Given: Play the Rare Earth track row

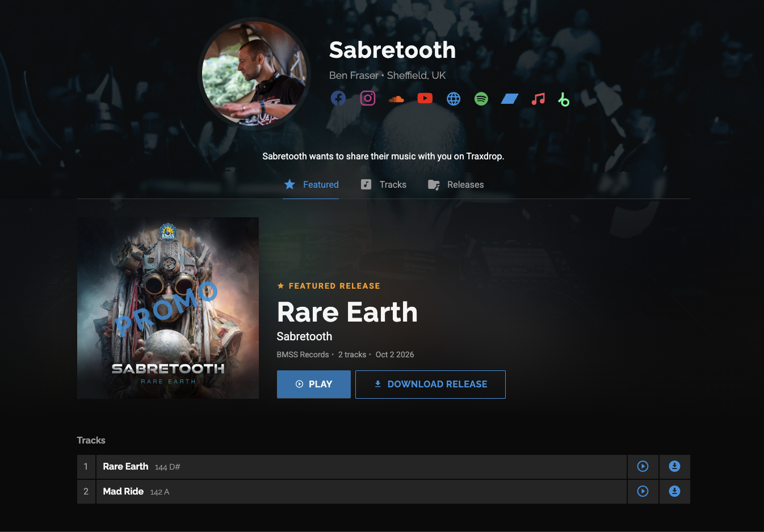Looking at the screenshot, I should [x=643, y=467].
